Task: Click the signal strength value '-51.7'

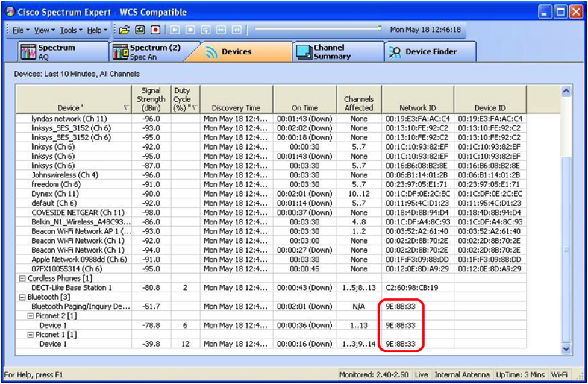Action: (151, 306)
